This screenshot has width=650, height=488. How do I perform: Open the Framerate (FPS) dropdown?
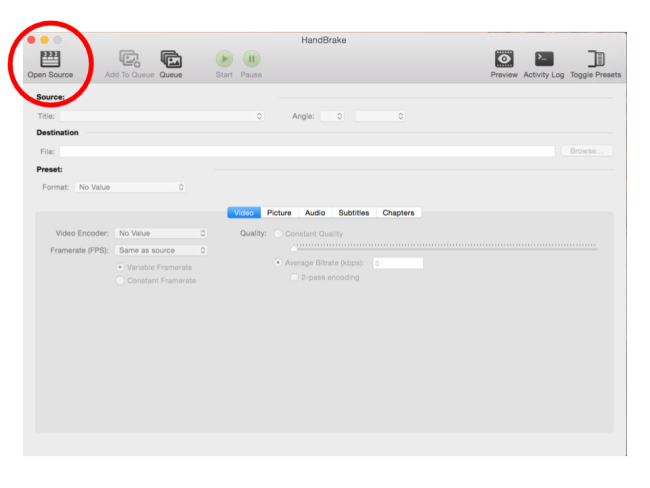coord(161,250)
